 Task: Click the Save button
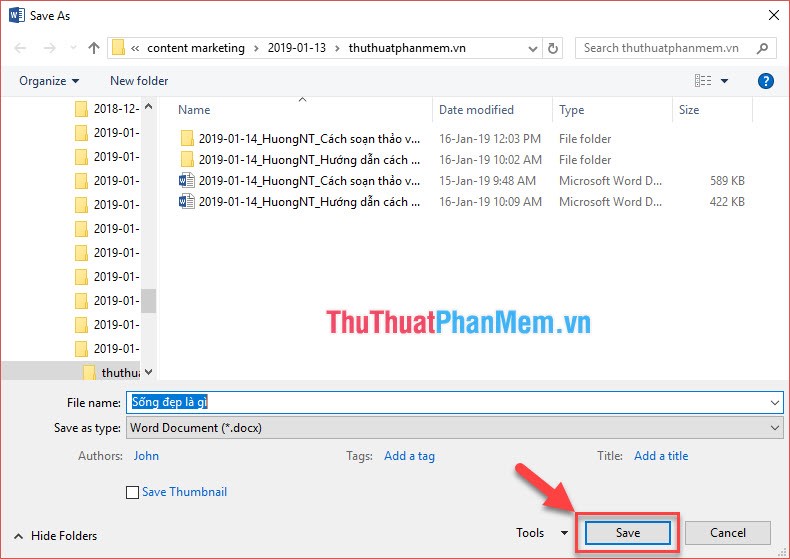point(628,533)
